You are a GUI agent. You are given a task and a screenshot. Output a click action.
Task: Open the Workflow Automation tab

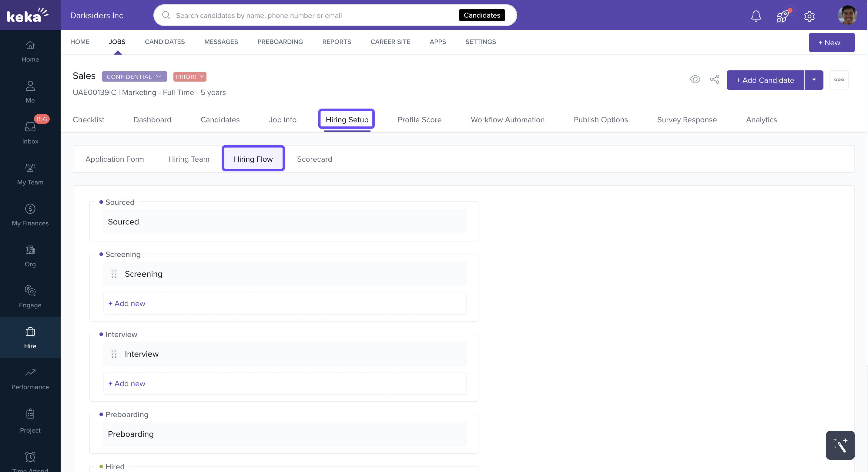point(507,120)
